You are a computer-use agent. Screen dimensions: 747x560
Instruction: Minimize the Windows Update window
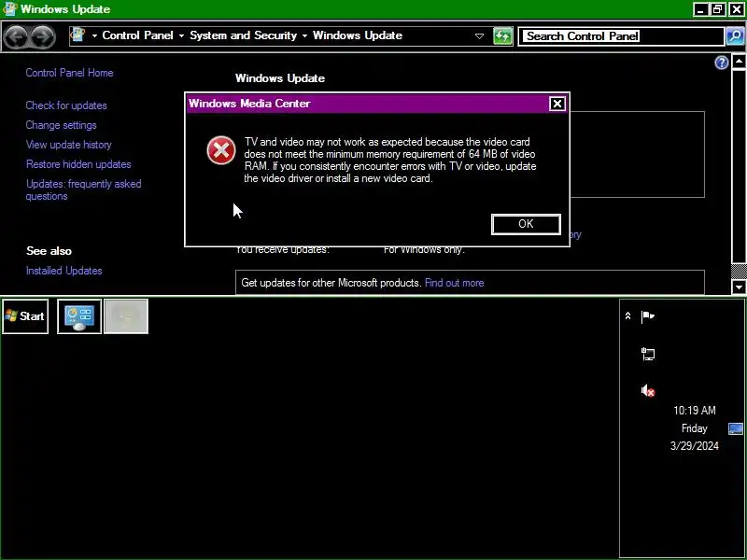pos(699,9)
